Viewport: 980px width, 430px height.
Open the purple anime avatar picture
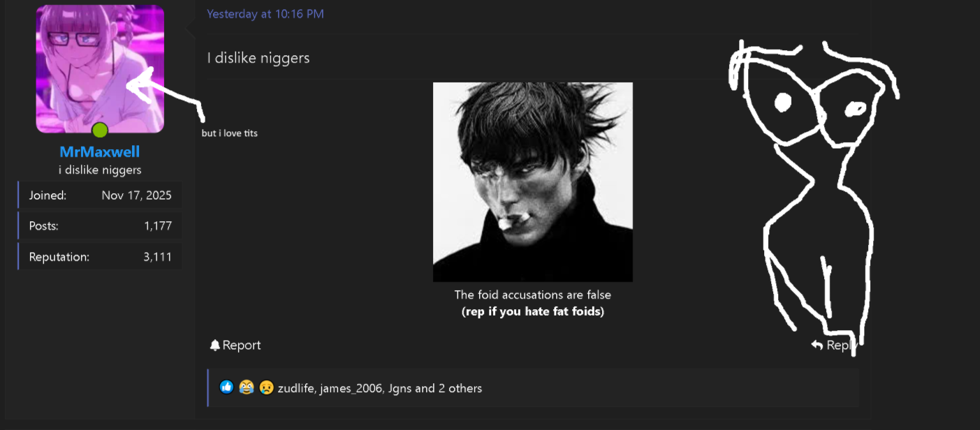100,68
